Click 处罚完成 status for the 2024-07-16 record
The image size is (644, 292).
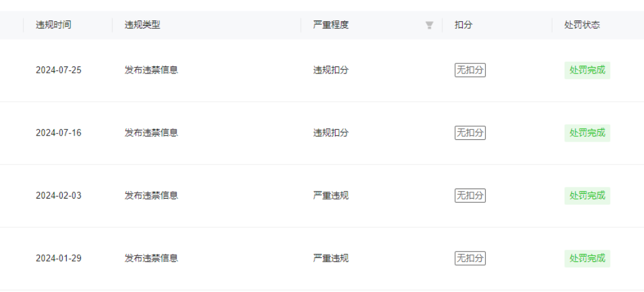point(587,133)
